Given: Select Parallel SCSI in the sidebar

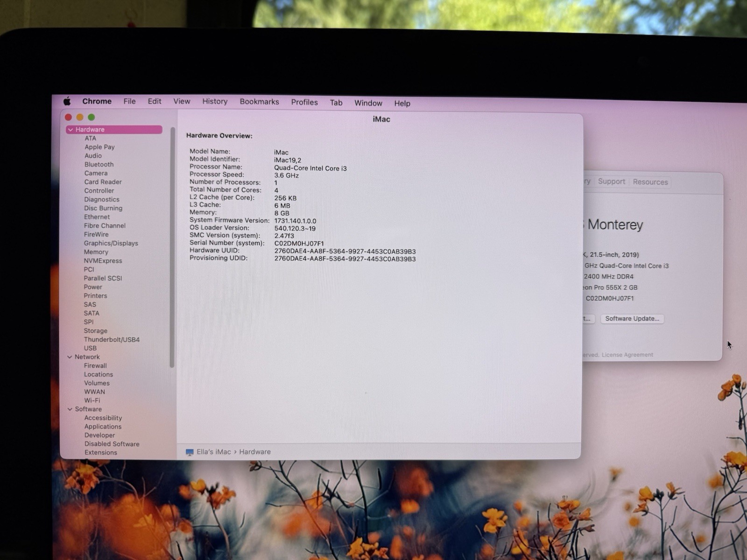Looking at the screenshot, I should tap(103, 278).
